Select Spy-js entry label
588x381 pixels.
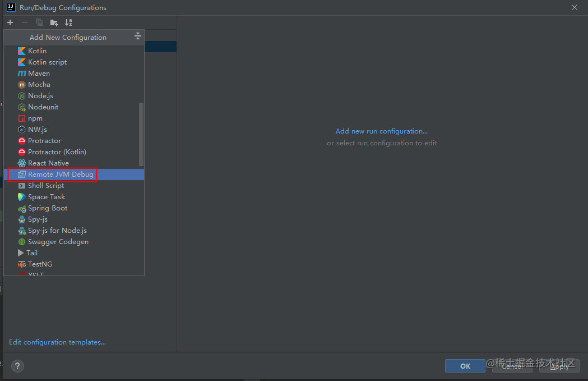pos(38,219)
